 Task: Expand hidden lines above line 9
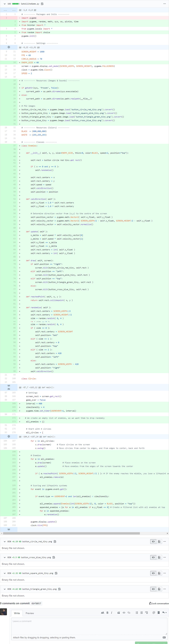coord(9,47)
